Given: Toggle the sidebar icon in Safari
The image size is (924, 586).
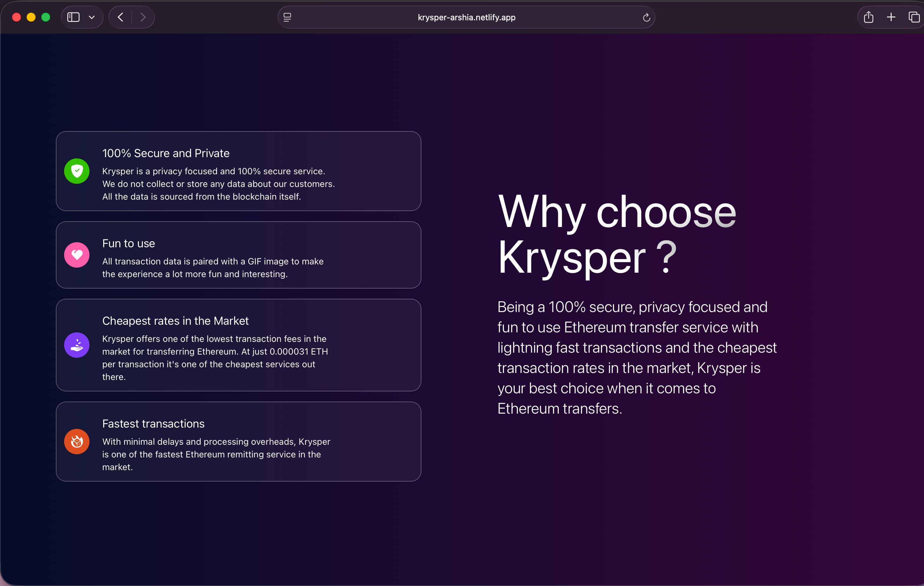Looking at the screenshot, I should [x=73, y=17].
